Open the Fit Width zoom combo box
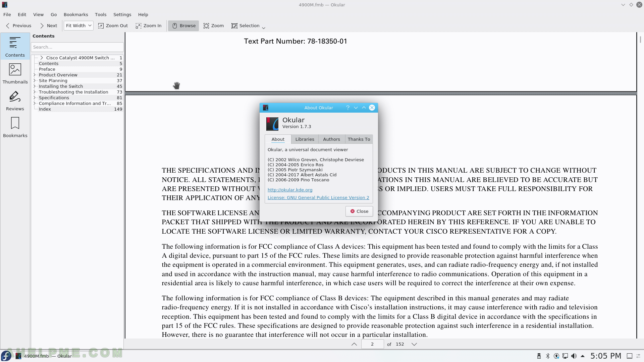 pyautogui.click(x=78, y=26)
